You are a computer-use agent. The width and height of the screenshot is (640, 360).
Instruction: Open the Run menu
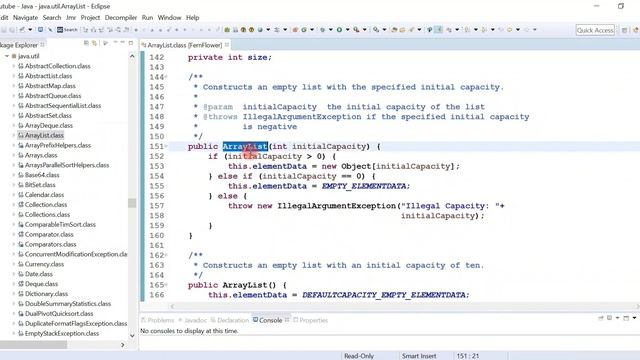pyautogui.click(x=147, y=18)
